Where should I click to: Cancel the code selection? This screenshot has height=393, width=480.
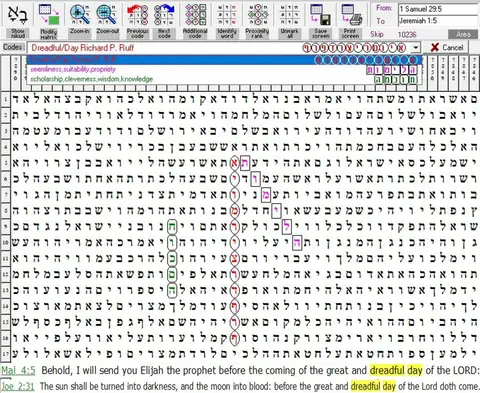(447, 48)
